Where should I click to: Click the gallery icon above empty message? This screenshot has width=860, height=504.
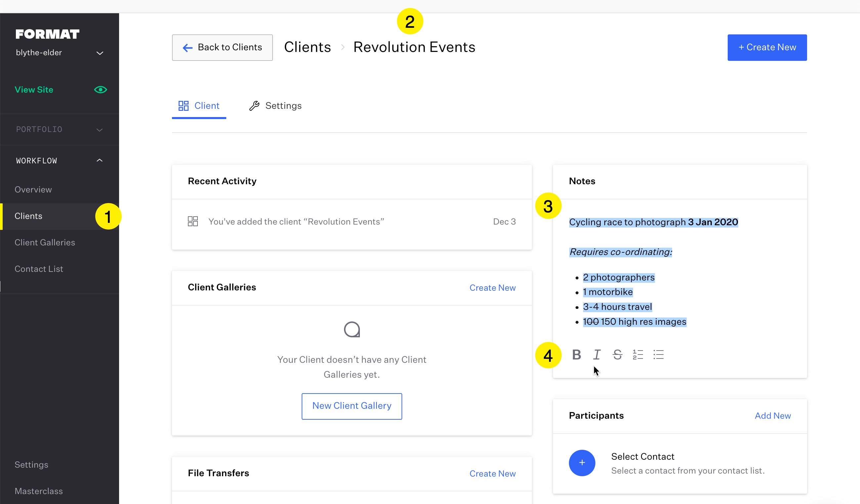(x=352, y=329)
